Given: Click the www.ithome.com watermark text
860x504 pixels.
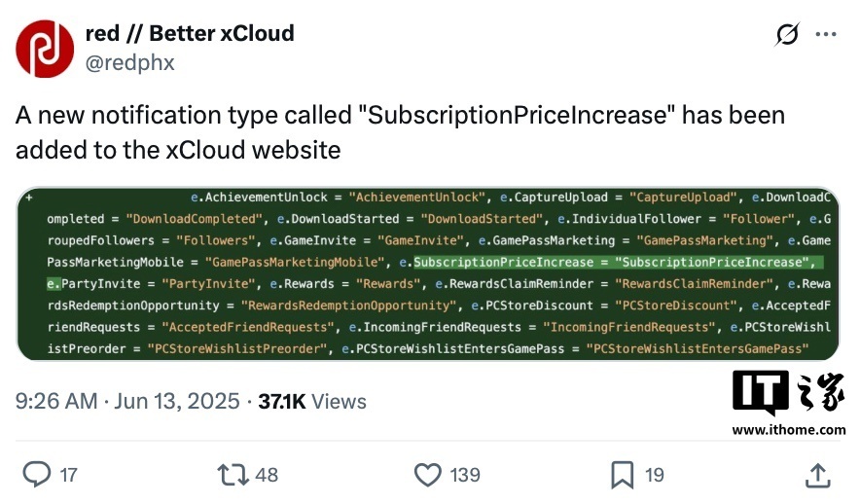Looking at the screenshot, I should (788, 429).
